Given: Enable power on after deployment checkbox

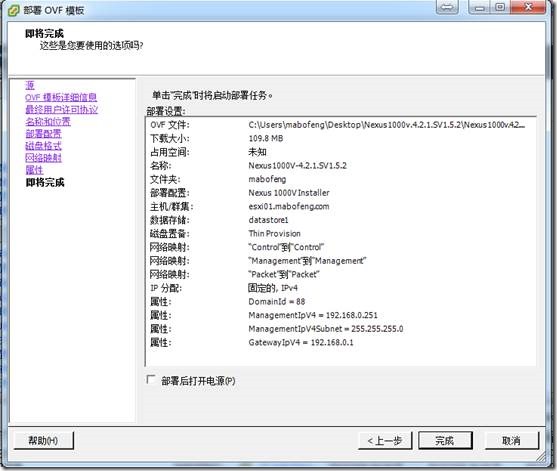Looking at the screenshot, I should point(151,380).
